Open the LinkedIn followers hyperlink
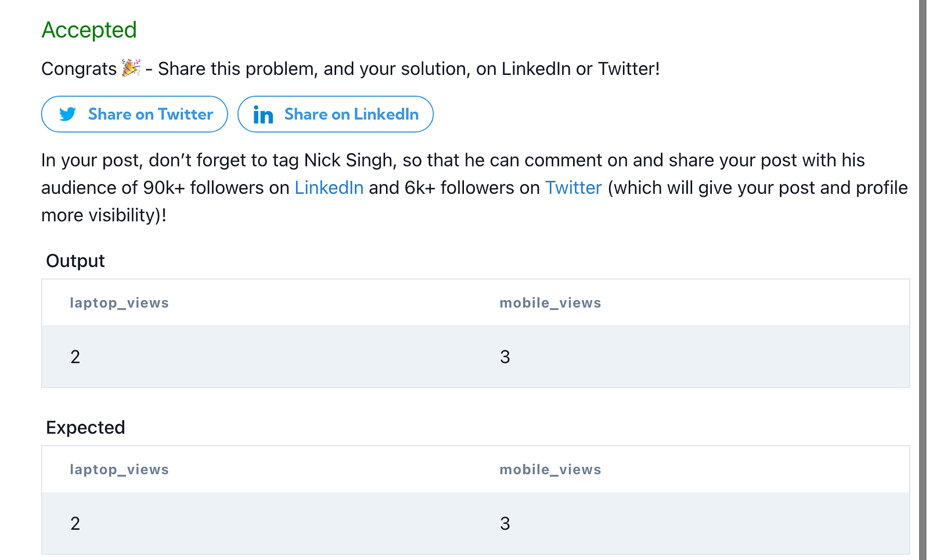The image size is (929, 560). pos(329,188)
